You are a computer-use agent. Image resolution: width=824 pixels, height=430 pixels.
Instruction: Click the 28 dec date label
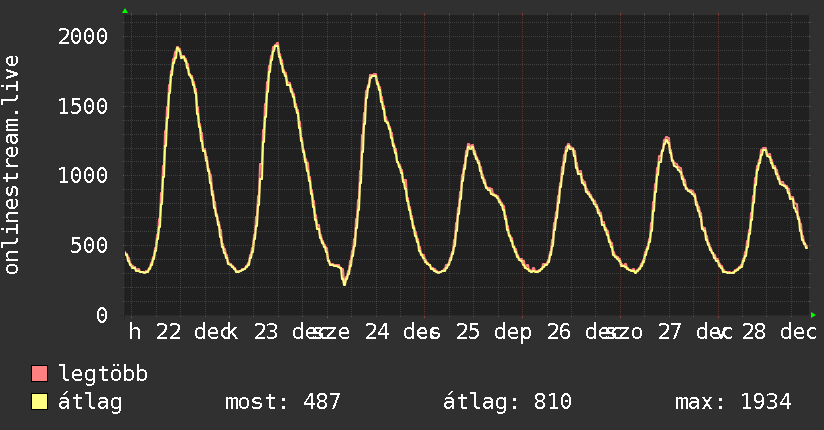779,332
